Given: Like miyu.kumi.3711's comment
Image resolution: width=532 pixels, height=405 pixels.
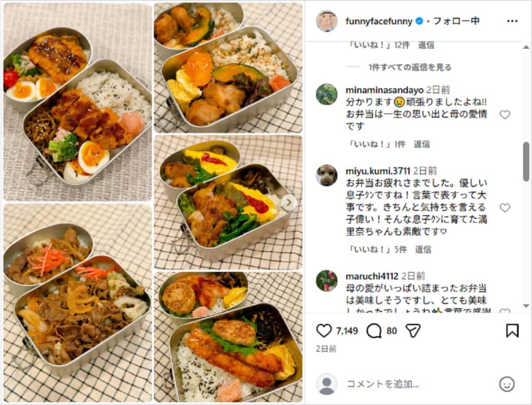Looking at the screenshot, I should pyautogui.click(x=505, y=207).
